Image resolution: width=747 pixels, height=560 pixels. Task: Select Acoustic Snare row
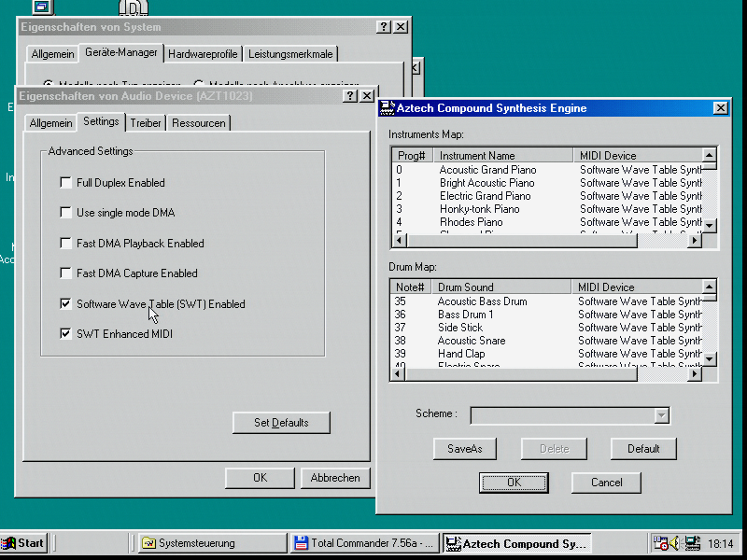pos(547,341)
